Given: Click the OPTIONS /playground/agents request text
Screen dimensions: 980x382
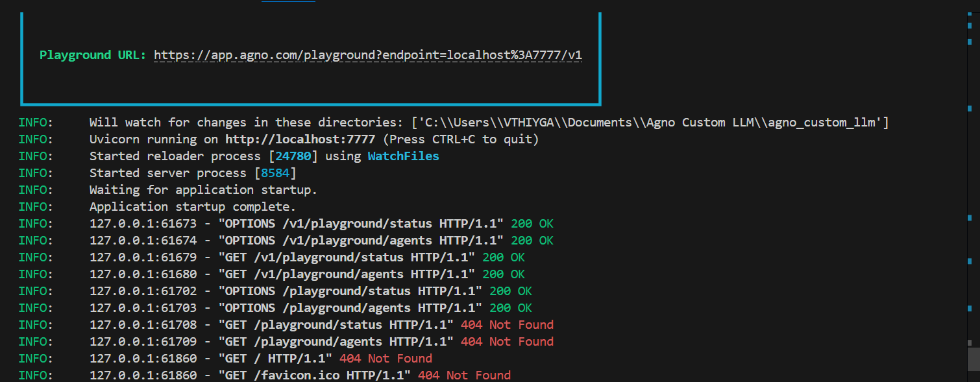Looking at the screenshot, I should [x=350, y=308].
